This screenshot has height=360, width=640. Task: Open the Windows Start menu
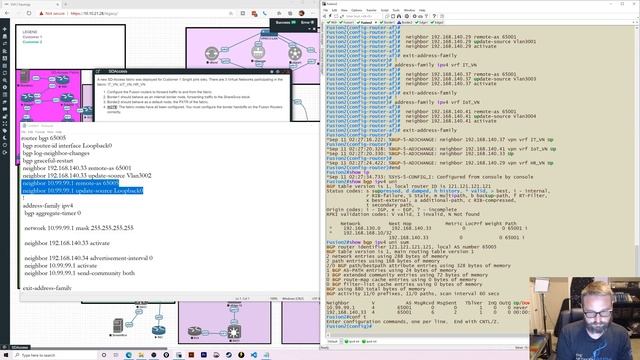(6, 355)
